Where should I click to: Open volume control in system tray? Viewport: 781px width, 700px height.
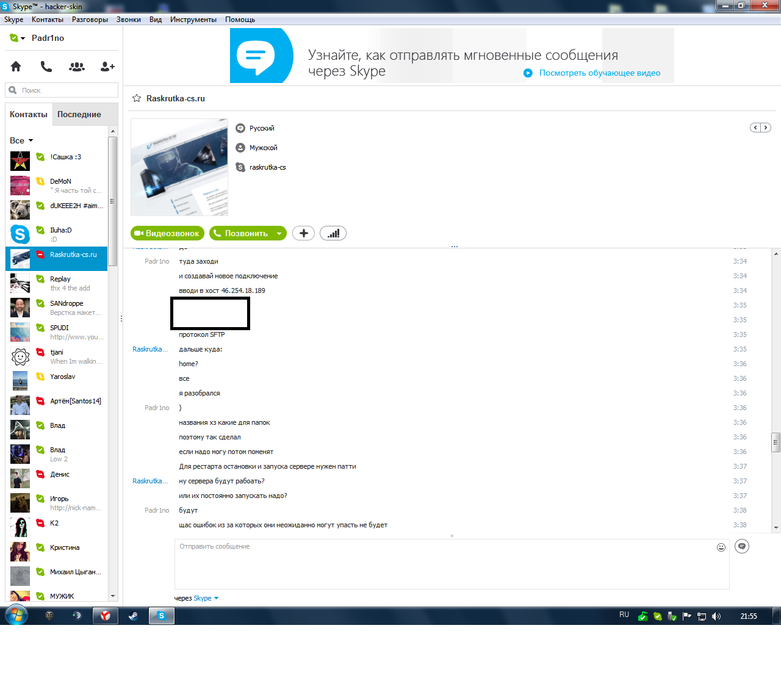(x=716, y=616)
